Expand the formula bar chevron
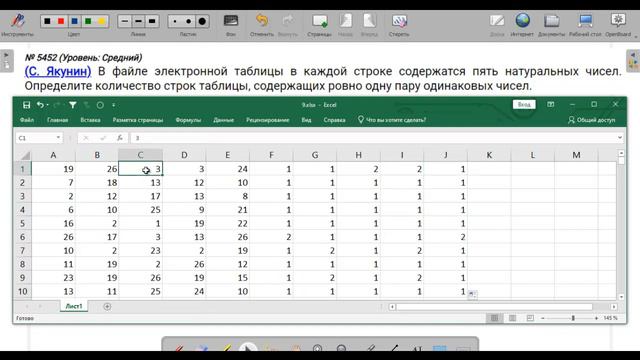640x360 pixels. (620, 138)
